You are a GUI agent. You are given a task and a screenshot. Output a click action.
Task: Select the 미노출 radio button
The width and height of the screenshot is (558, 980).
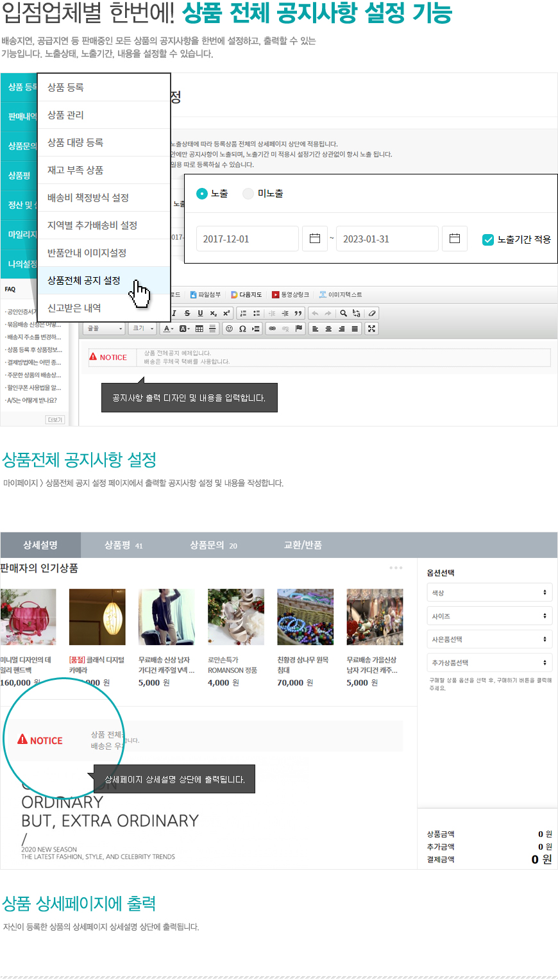(248, 193)
